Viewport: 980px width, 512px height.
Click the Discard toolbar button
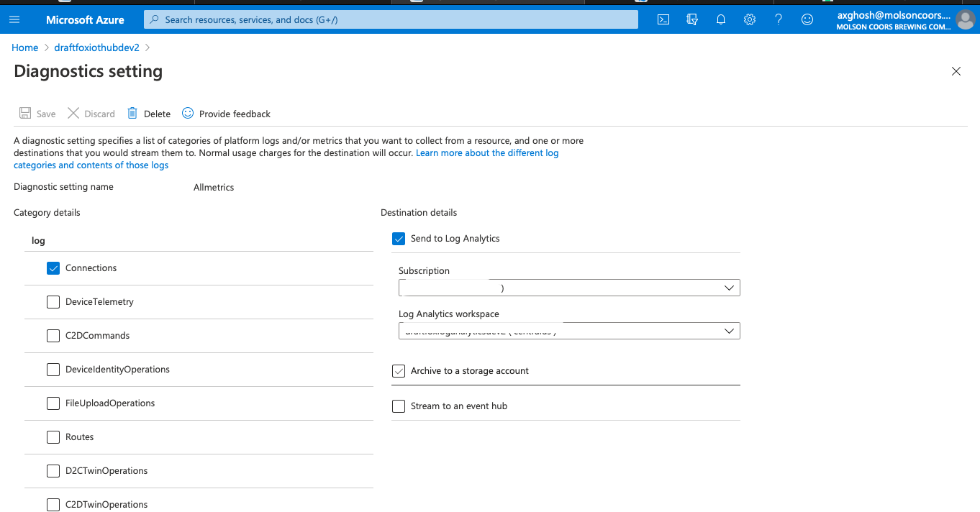click(91, 114)
